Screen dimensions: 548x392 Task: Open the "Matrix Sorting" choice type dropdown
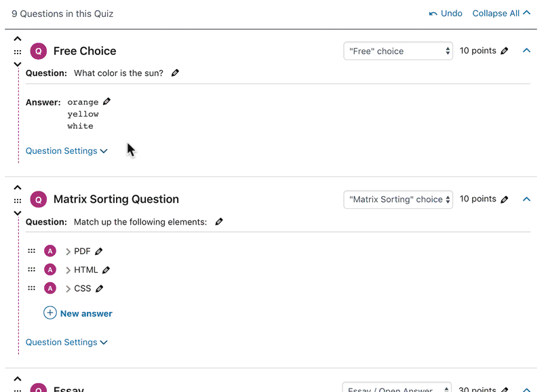click(x=397, y=199)
